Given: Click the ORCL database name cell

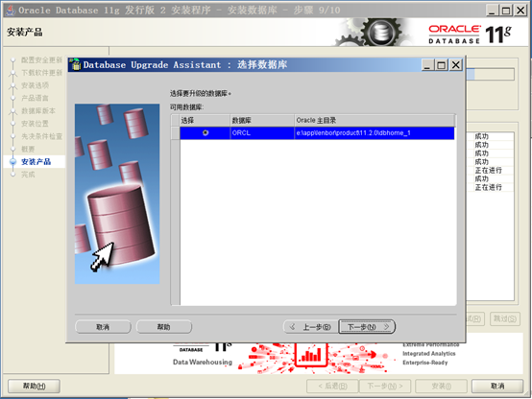Looking at the screenshot, I should point(262,133).
